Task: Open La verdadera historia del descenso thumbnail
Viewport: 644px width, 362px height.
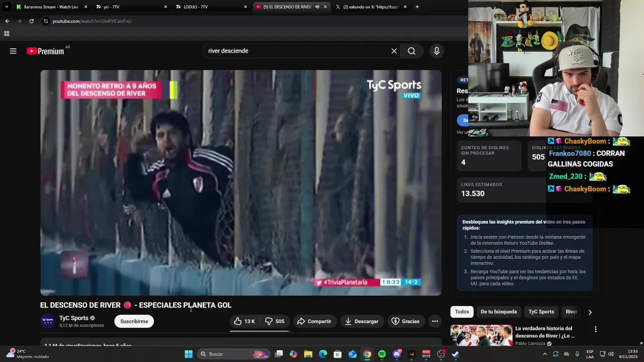Action: (481, 335)
